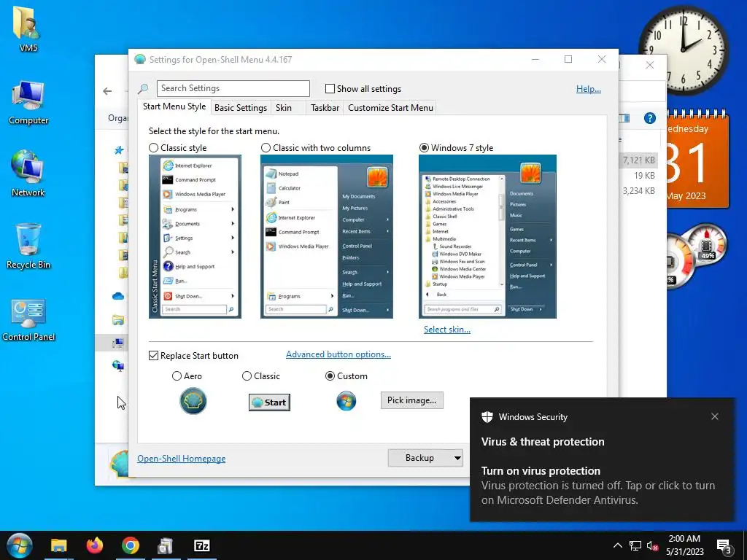Choose the Classic button radio option
The height and width of the screenshot is (560, 747).
(247, 376)
